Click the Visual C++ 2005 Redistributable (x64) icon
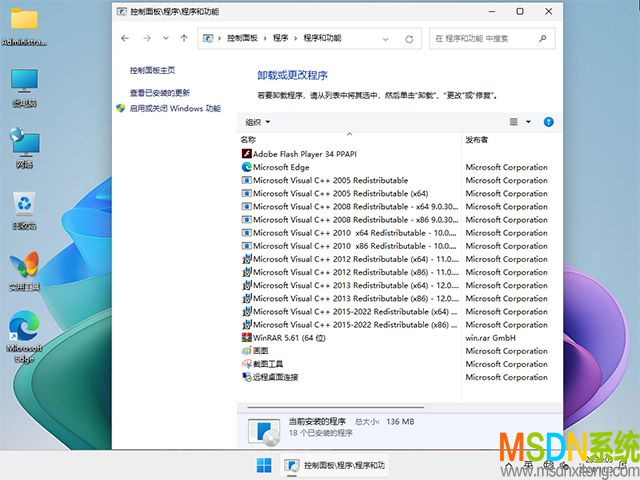 pyautogui.click(x=247, y=193)
